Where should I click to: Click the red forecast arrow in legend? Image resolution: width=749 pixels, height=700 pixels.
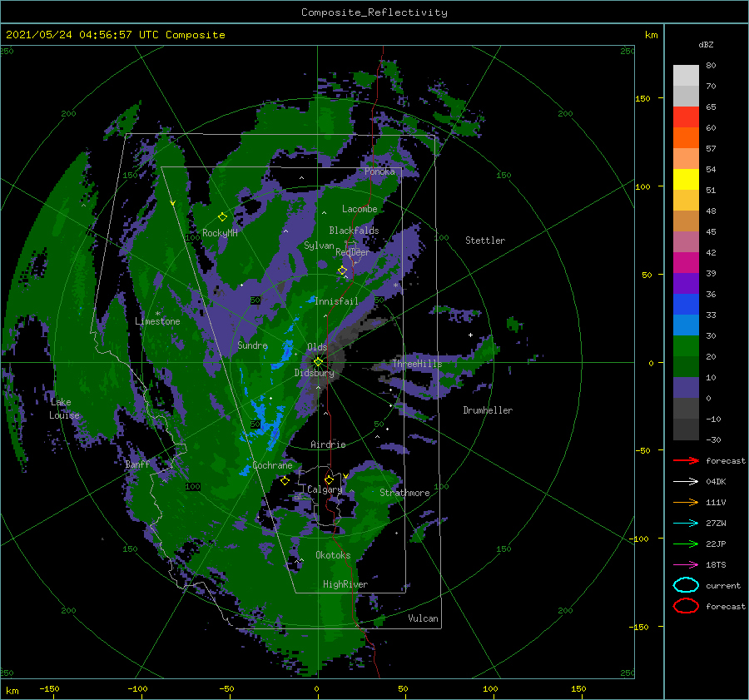(686, 460)
